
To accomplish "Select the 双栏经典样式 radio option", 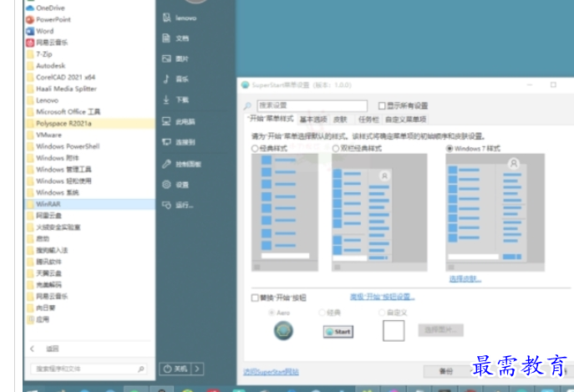I will coord(336,149).
